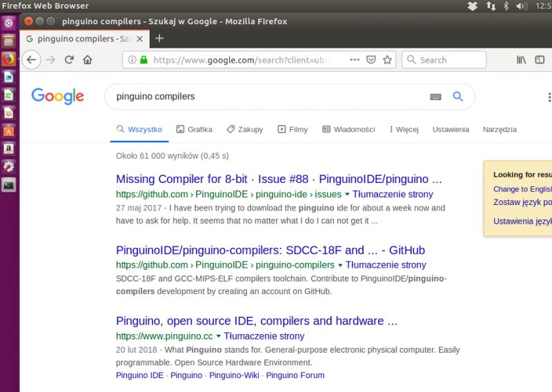This screenshot has width=552, height=392.
Task: Bookmark this page with the star icon
Action: pyautogui.click(x=387, y=60)
